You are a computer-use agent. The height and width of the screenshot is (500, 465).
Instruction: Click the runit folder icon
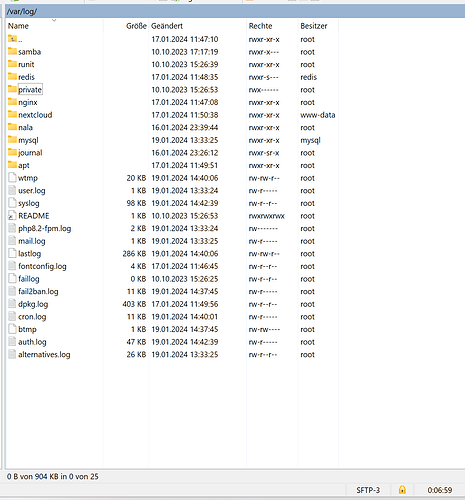(x=12, y=64)
